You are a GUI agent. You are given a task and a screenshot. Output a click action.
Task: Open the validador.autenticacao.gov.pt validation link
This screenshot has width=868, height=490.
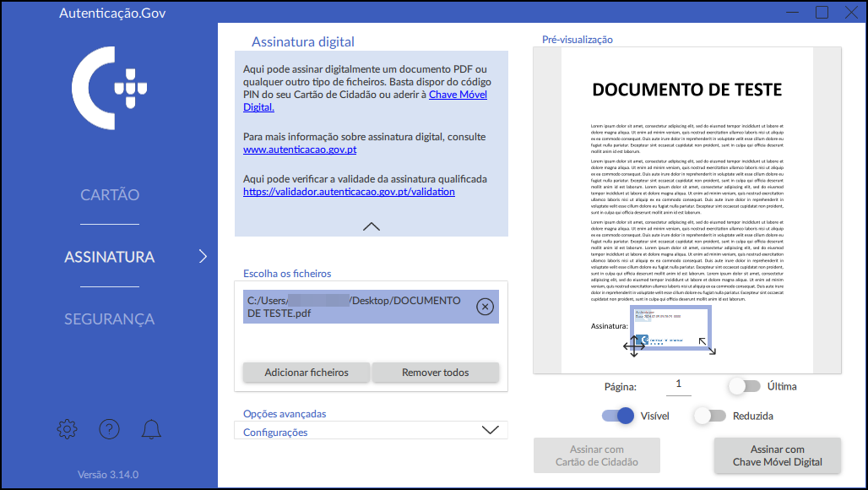tap(349, 192)
